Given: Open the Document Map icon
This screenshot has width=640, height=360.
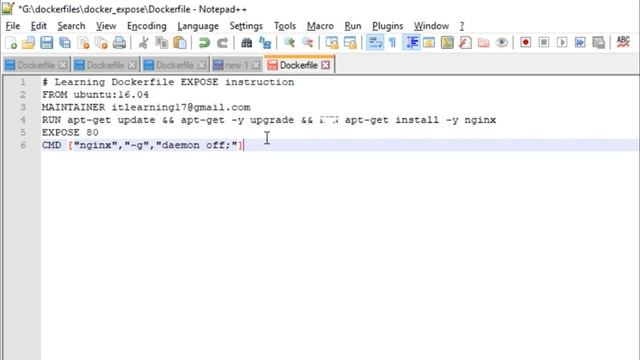Looking at the screenshot, I should pos(447,42).
